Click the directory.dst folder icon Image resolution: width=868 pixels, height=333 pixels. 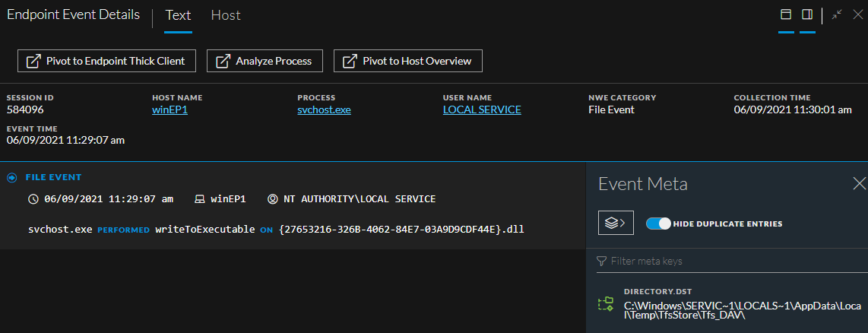click(x=606, y=304)
